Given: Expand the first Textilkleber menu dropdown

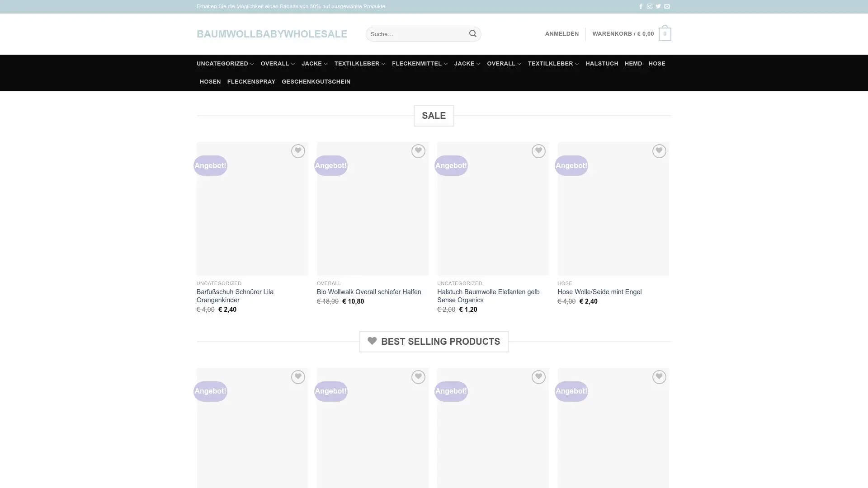Looking at the screenshot, I should tap(359, 64).
